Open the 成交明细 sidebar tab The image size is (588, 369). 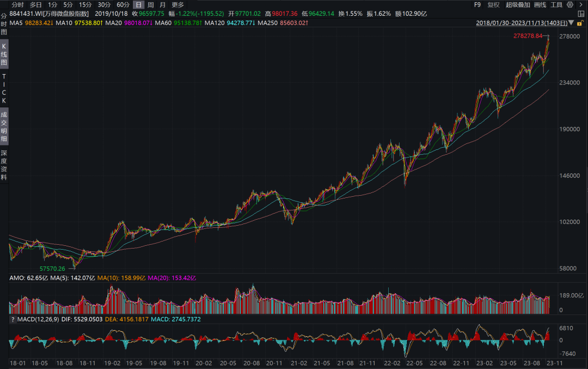click(4, 127)
